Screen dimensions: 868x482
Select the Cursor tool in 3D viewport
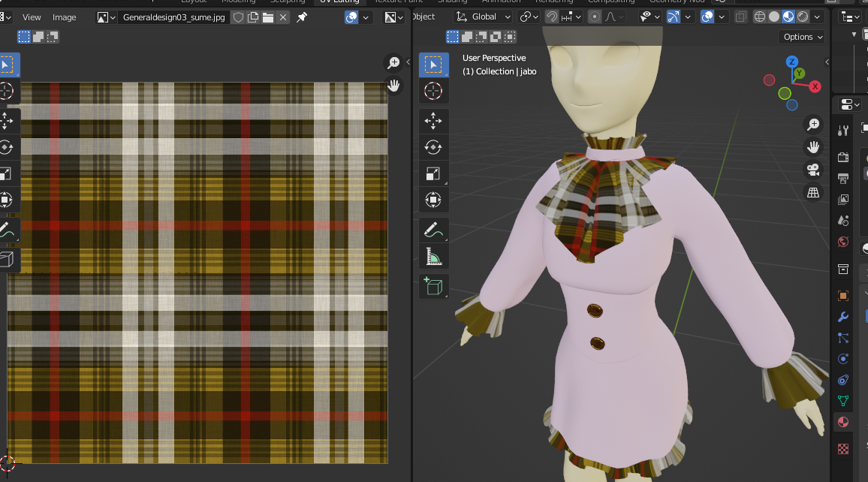(433, 91)
